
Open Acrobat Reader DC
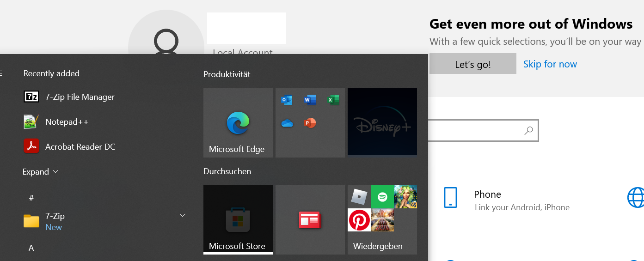point(69,147)
